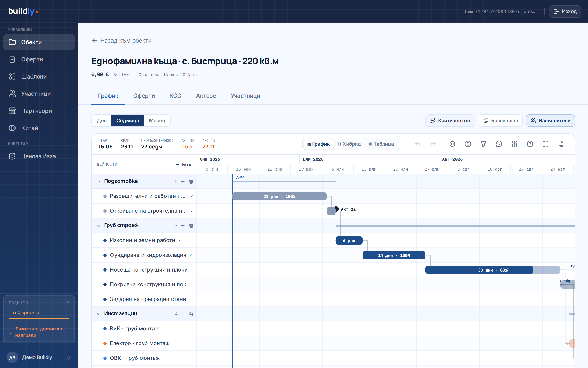The height and width of the screenshot is (368, 588).
Task: Open Оферти in the sidebar
Action: (x=39, y=59)
